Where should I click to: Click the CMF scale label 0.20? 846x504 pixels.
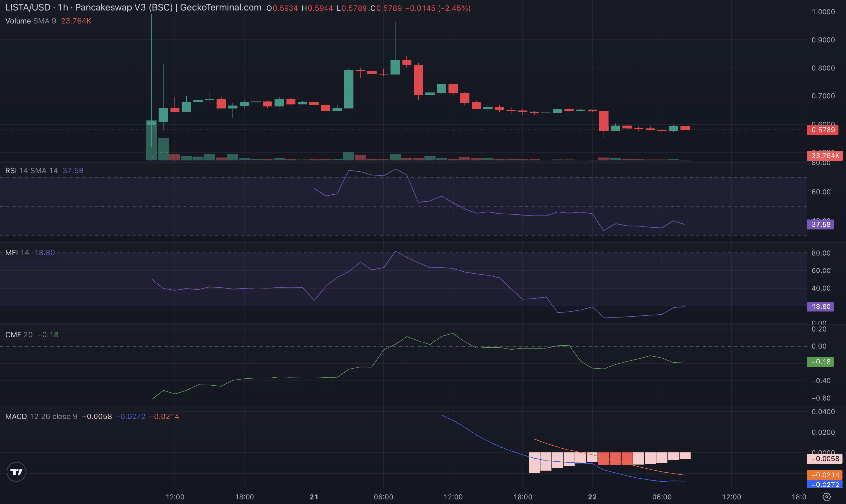click(819, 329)
